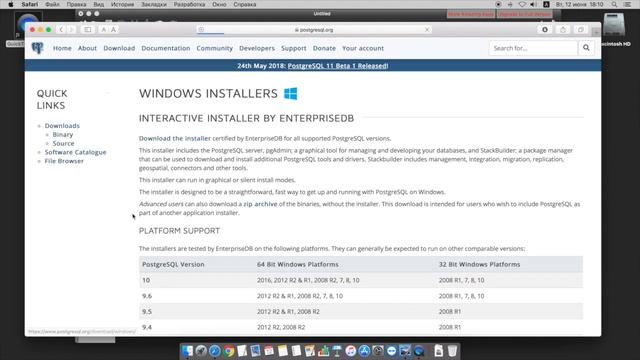Follow the 'zip archive' link
640x360 pixels.
pyautogui.click(x=260, y=204)
